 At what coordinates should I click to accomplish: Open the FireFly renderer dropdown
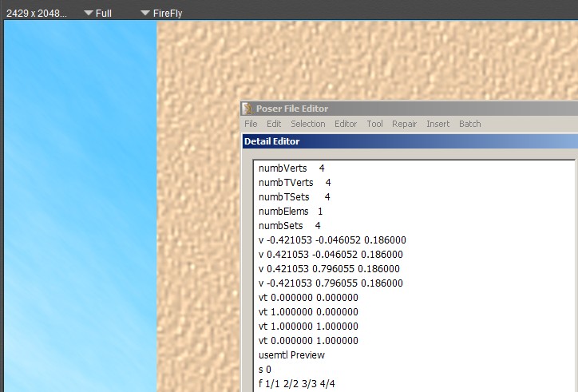coord(162,14)
